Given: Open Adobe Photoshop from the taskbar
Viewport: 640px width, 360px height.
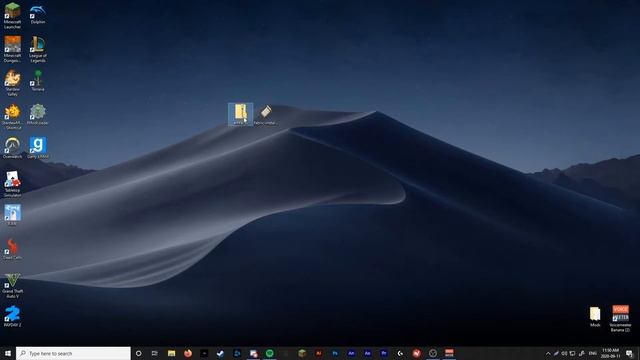Looking at the screenshot, I should [x=335, y=353].
